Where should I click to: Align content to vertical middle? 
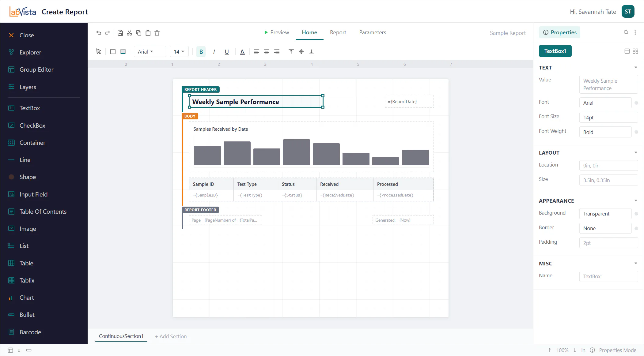point(301,51)
